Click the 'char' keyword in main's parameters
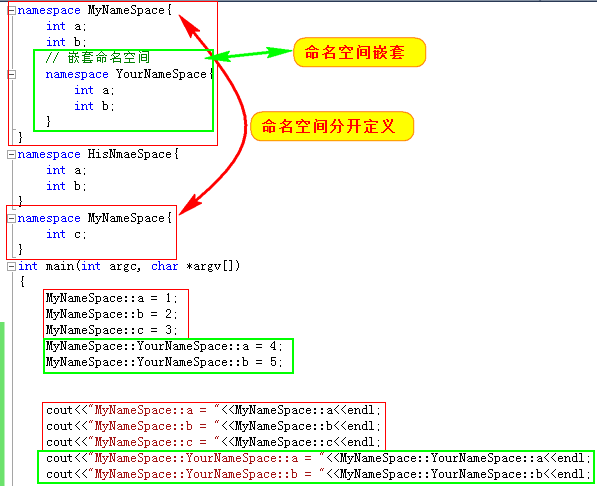Screen dimensions: 597x486 point(164,266)
